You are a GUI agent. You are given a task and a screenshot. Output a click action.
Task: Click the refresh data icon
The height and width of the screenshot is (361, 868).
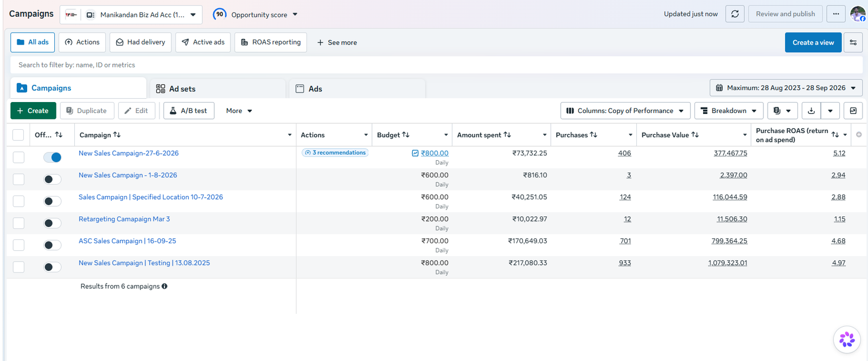tap(735, 14)
